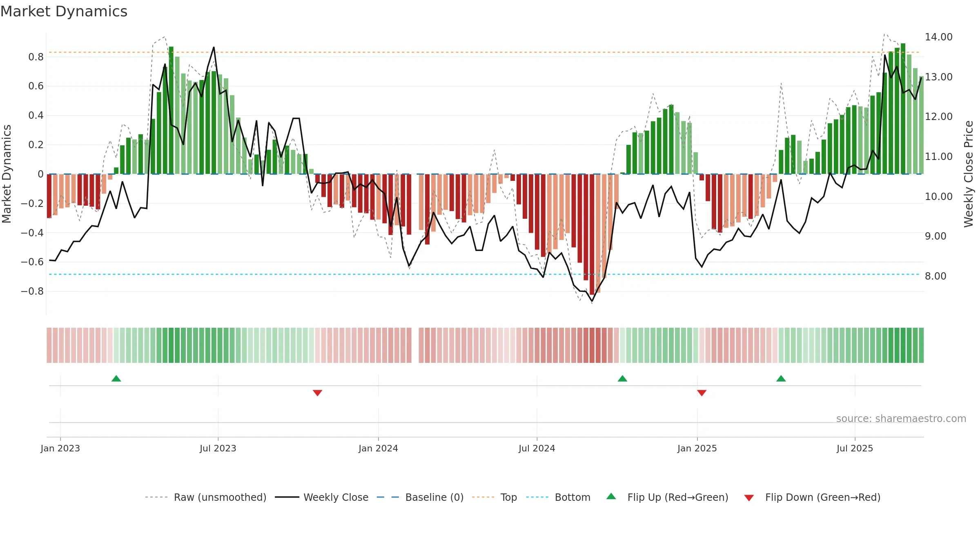Click the 14.00 price axis label
Image resolution: width=980 pixels, height=551 pixels.
938,37
